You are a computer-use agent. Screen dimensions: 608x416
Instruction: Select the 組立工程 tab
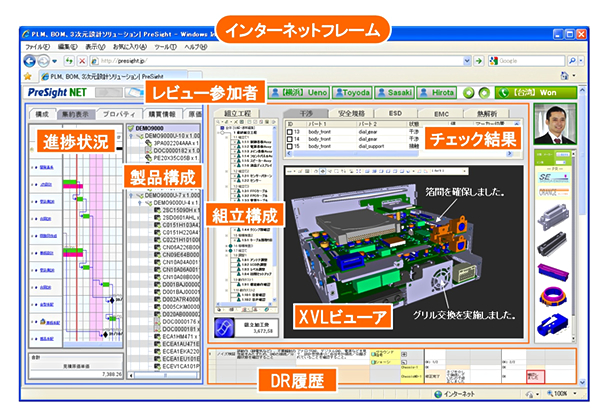(237, 113)
